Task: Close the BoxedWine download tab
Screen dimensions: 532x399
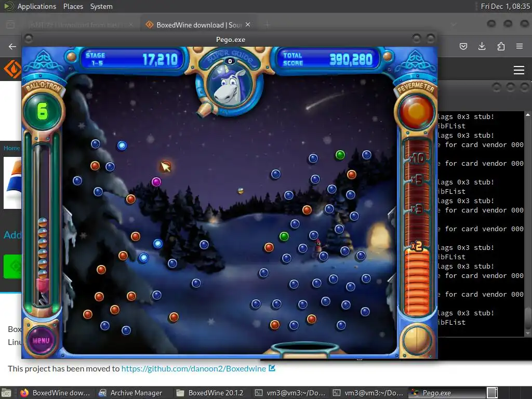Action: [x=248, y=24]
